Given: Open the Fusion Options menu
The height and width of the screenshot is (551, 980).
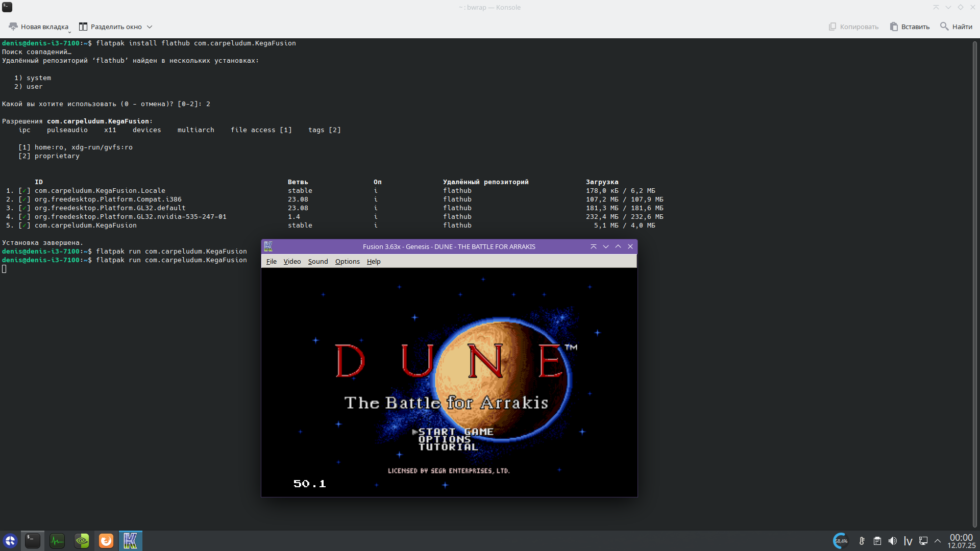Looking at the screenshot, I should point(347,261).
